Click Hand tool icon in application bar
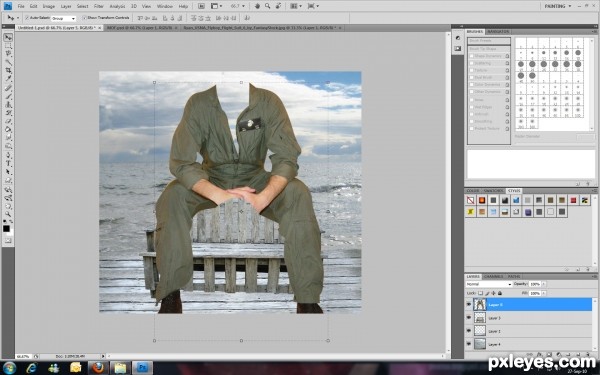 click(x=258, y=6)
